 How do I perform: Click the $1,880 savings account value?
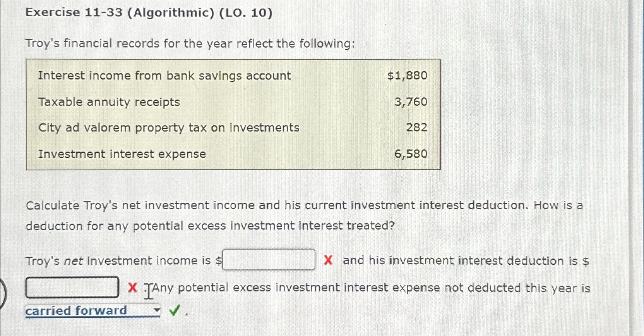click(x=407, y=76)
